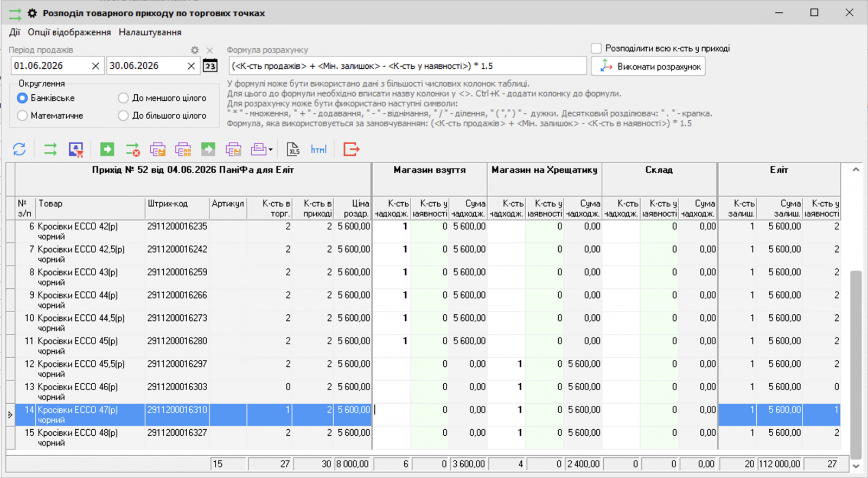Click the Товар column header

(x=91, y=208)
